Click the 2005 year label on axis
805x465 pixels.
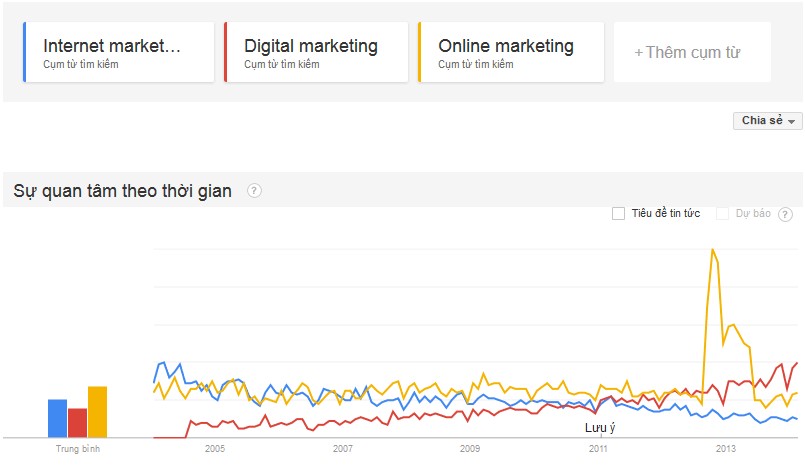(215, 450)
